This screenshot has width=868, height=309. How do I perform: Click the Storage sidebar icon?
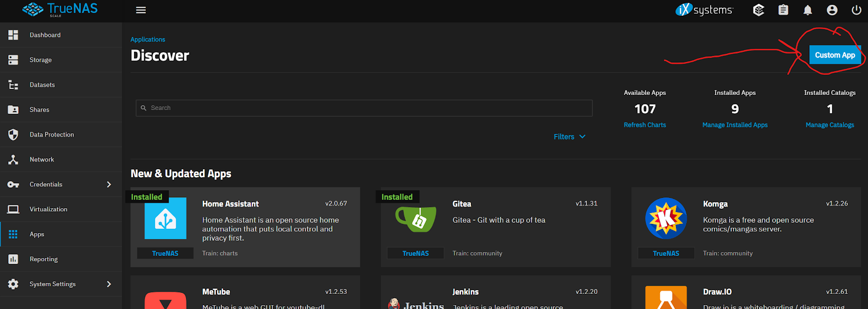pos(14,60)
